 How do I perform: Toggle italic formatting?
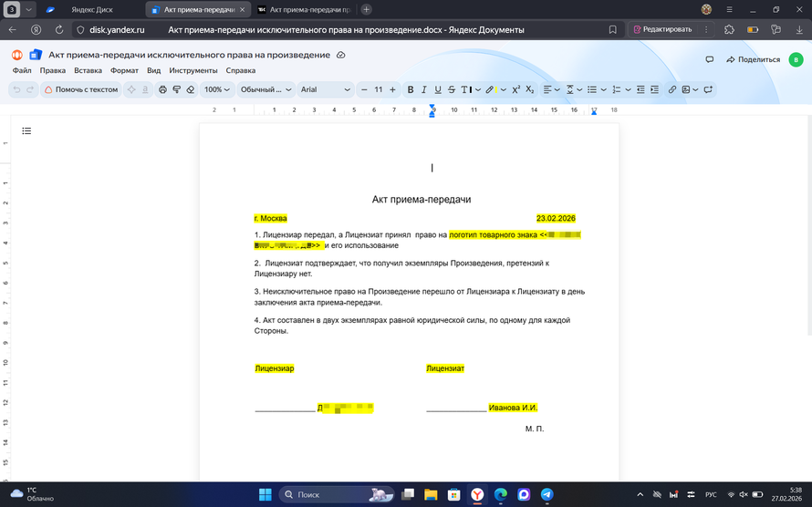click(x=424, y=89)
